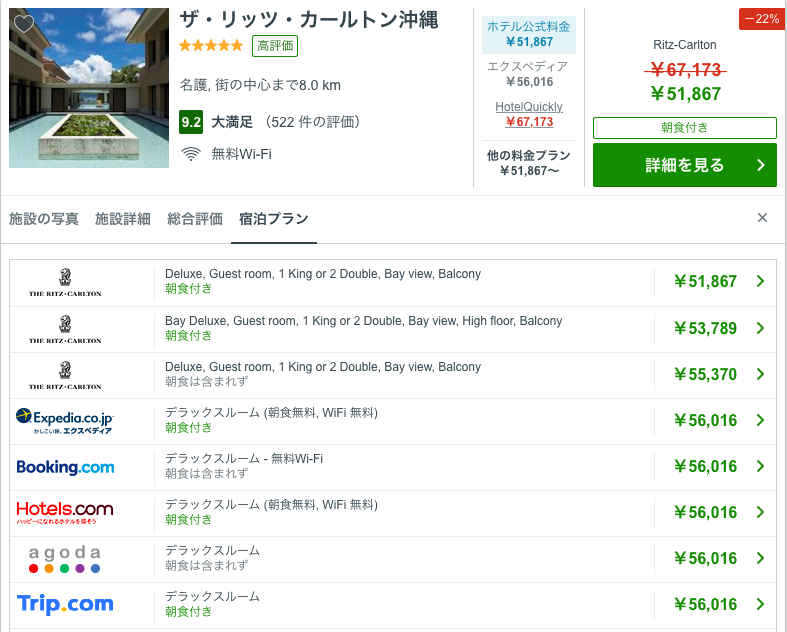Open the ¥53,789 Bay Deluxe chevron
The height and width of the screenshot is (632, 787).
[x=760, y=328]
